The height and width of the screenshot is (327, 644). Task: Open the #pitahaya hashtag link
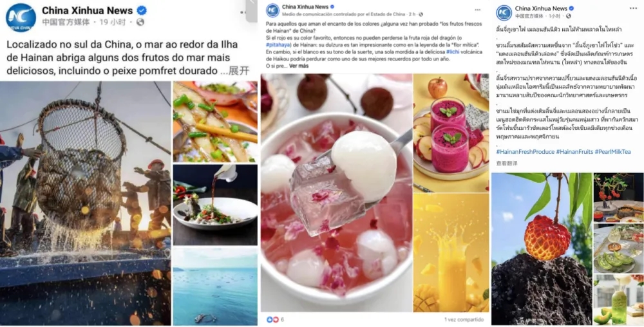(279, 44)
